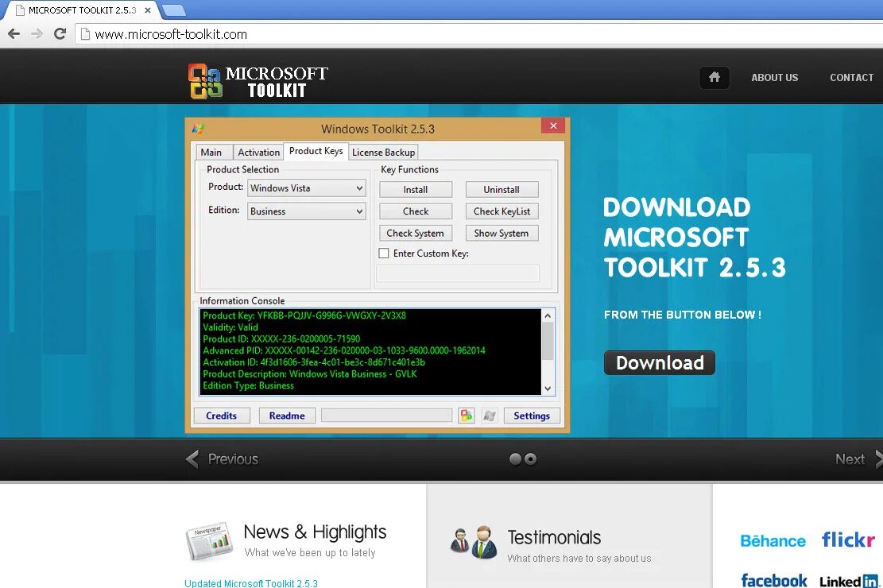Viewport: 883px width, 588px height.
Task: Click the Windows flag icon in title bar
Action: click(198, 129)
